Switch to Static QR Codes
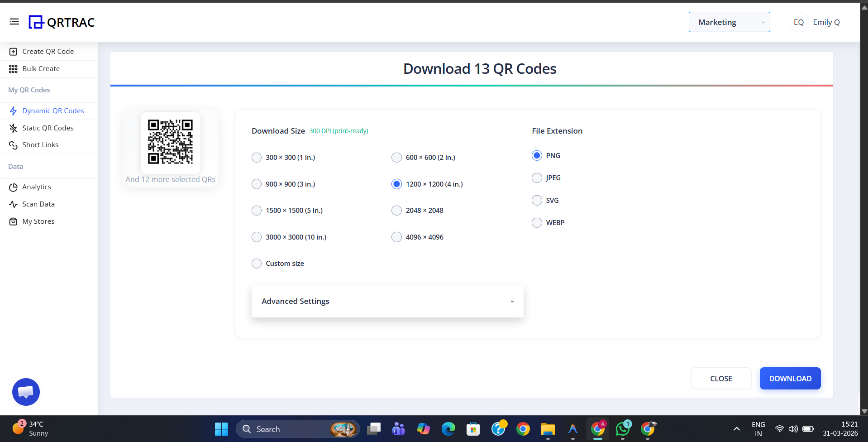Viewport: 868px width, 442px height. pos(48,128)
